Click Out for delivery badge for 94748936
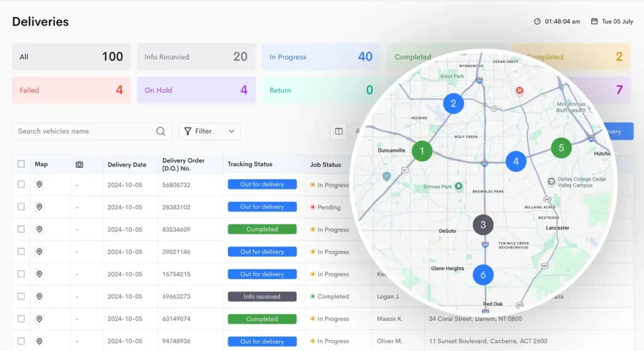 [x=262, y=341]
